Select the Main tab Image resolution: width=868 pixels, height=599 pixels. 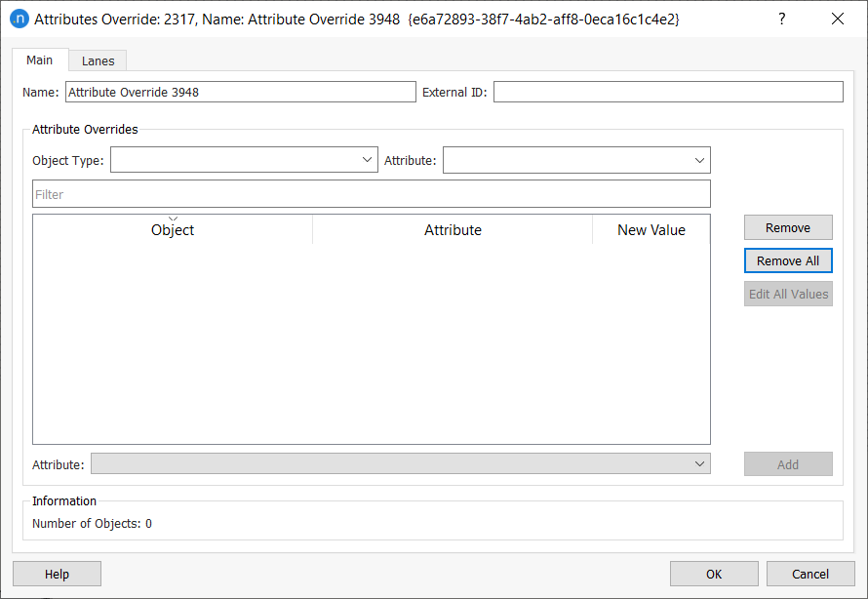pos(40,60)
